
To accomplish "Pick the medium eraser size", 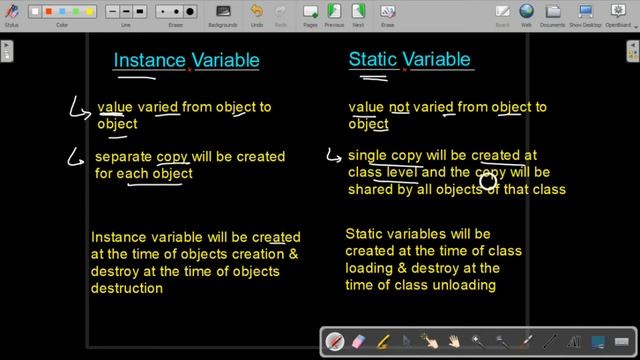I will click(176, 11).
